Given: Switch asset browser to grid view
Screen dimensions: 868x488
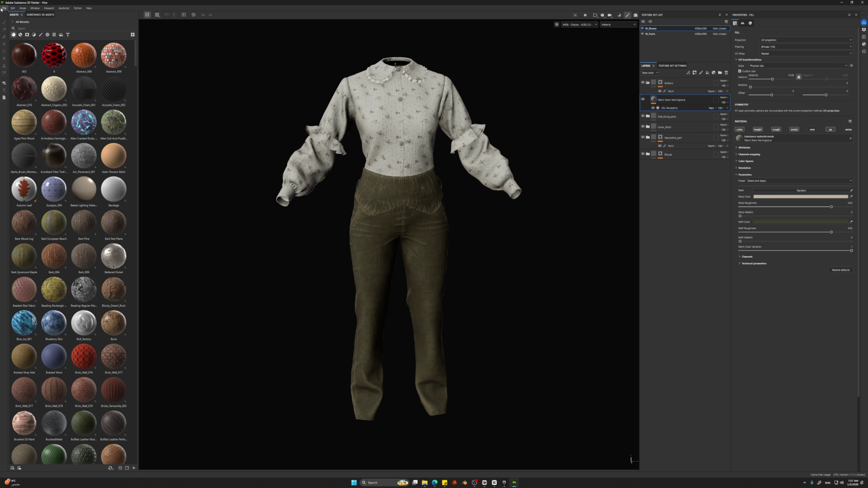Looking at the screenshot, I should point(133,35).
